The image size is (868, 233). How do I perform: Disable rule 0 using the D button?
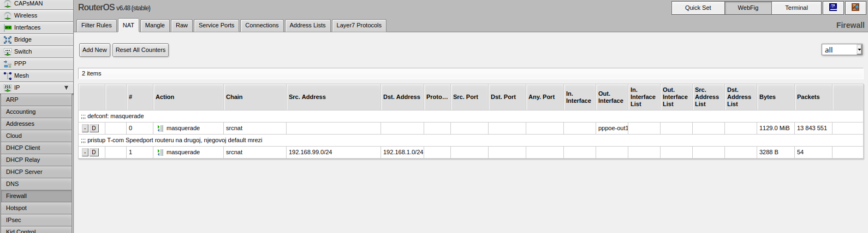click(x=94, y=129)
